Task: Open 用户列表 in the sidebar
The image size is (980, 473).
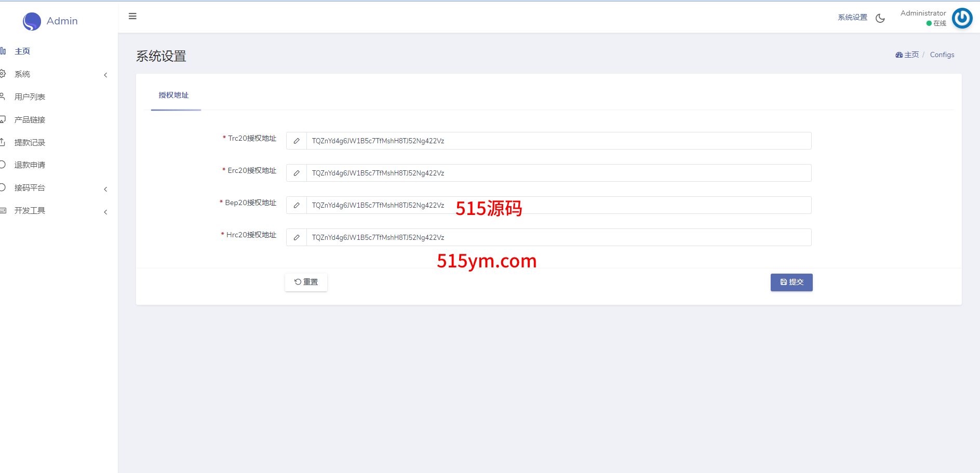Action: click(30, 97)
